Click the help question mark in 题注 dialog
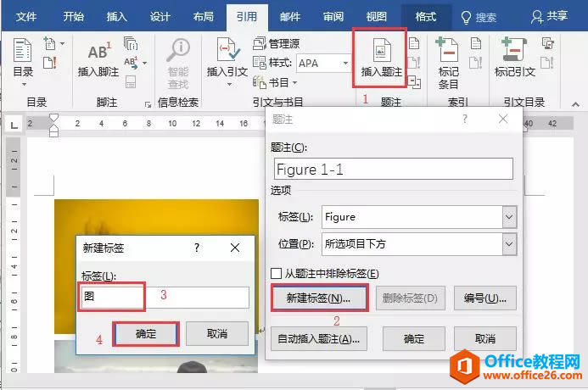Screen dimensions: 588x390 (x=465, y=120)
